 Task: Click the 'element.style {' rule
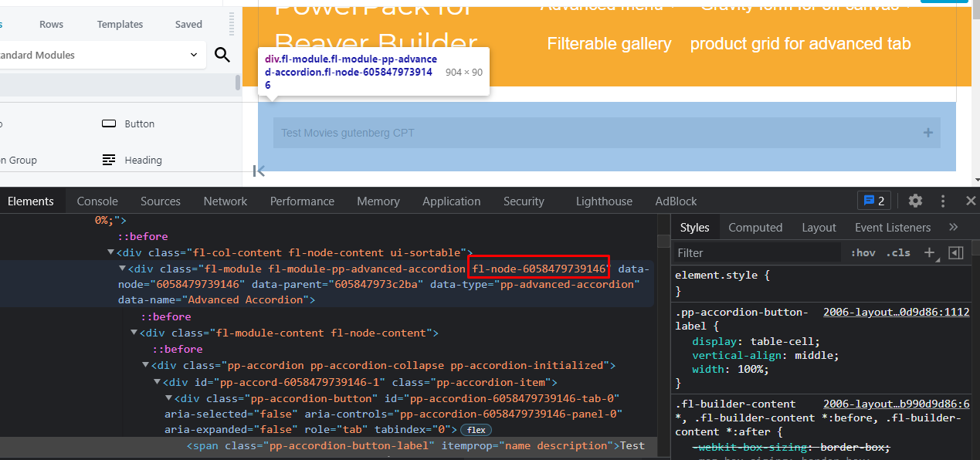[722, 274]
